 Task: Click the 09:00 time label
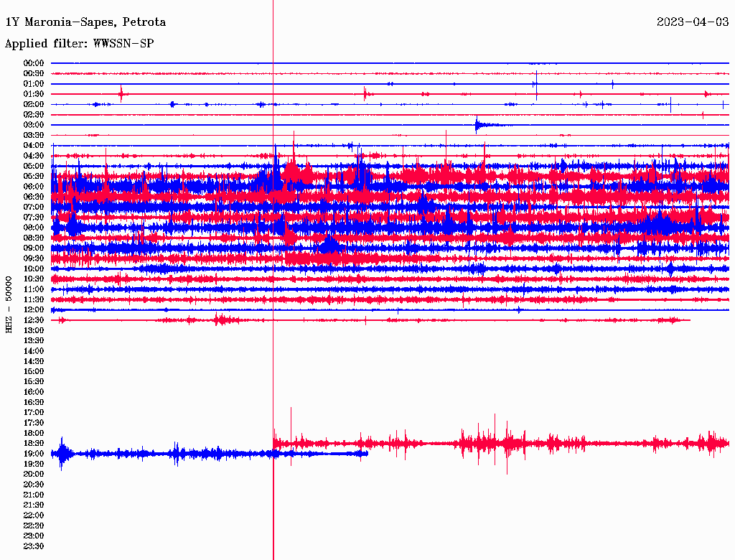pyautogui.click(x=34, y=248)
